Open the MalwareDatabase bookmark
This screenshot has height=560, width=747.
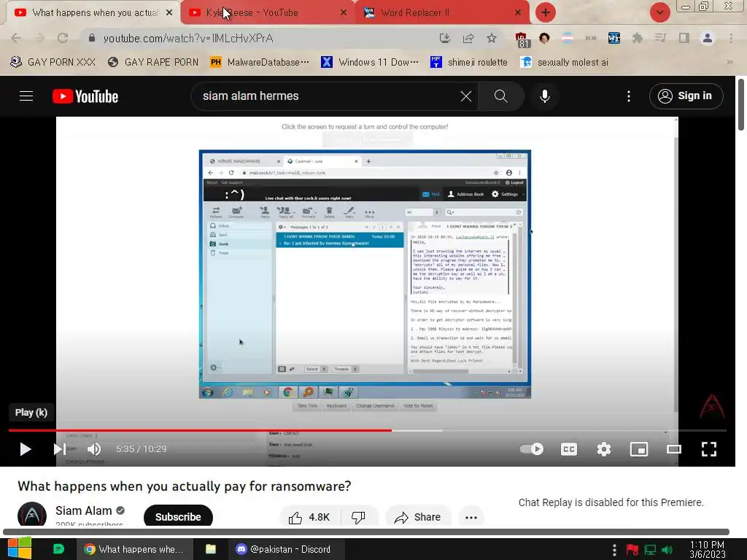pos(260,62)
